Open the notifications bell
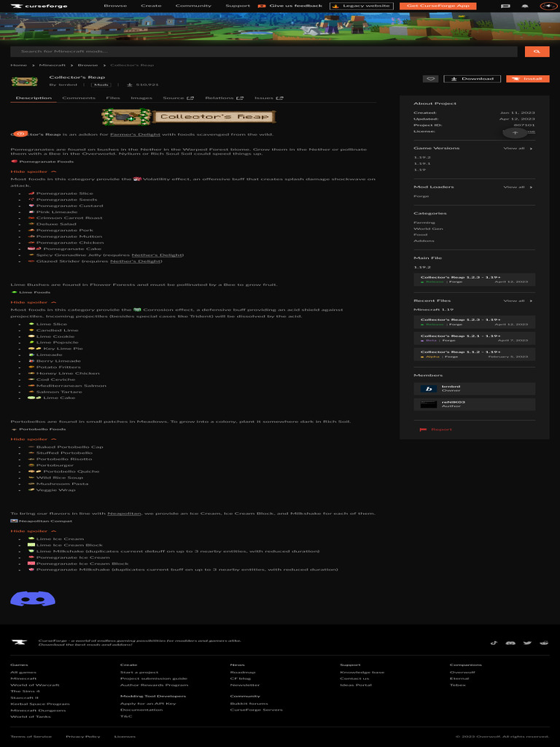This screenshot has width=560, height=747. click(525, 6)
